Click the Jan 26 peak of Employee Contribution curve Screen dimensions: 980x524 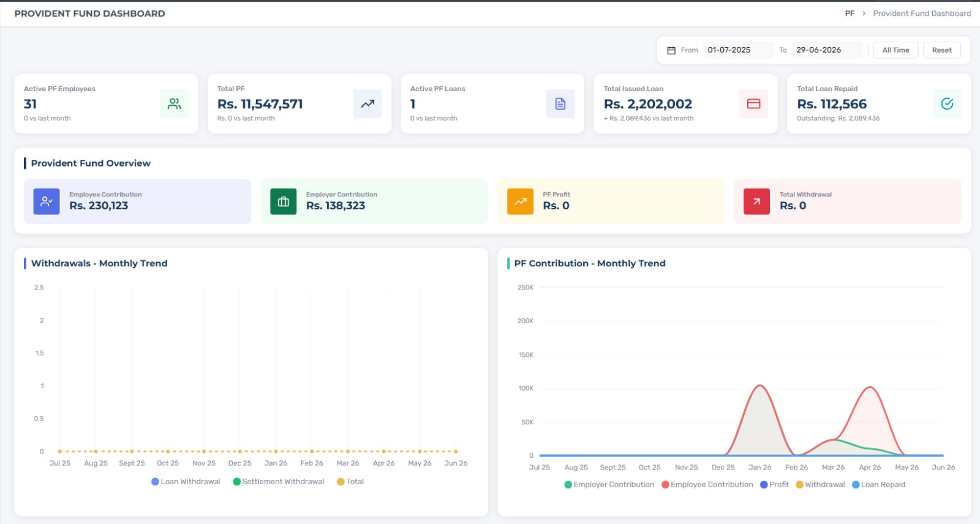pyautogui.click(x=759, y=385)
